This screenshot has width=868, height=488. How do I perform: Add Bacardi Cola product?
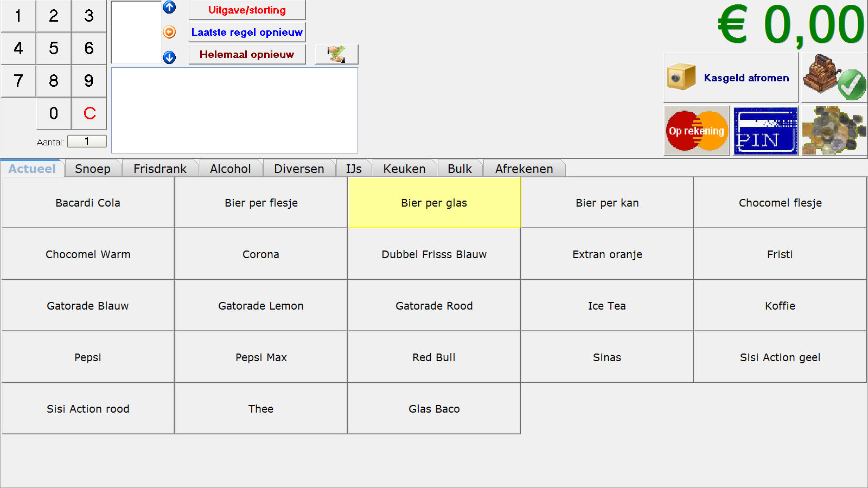pyautogui.click(x=88, y=203)
